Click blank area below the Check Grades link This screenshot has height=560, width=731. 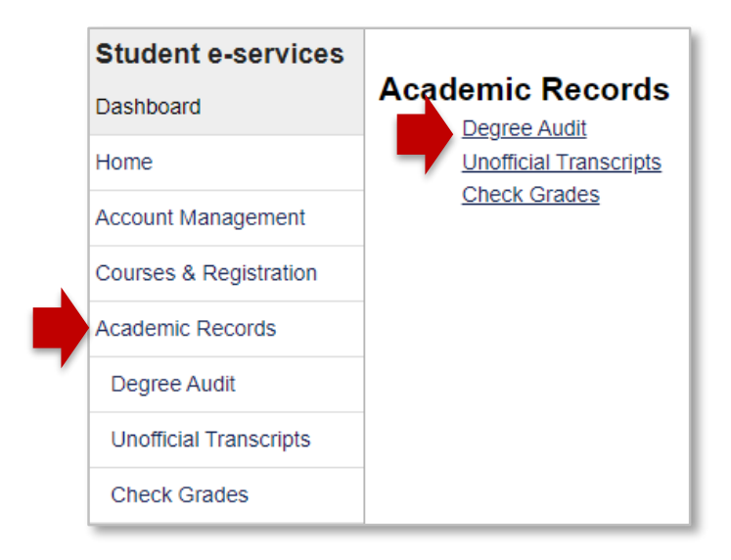pyautogui.click(x=528, y=362)
